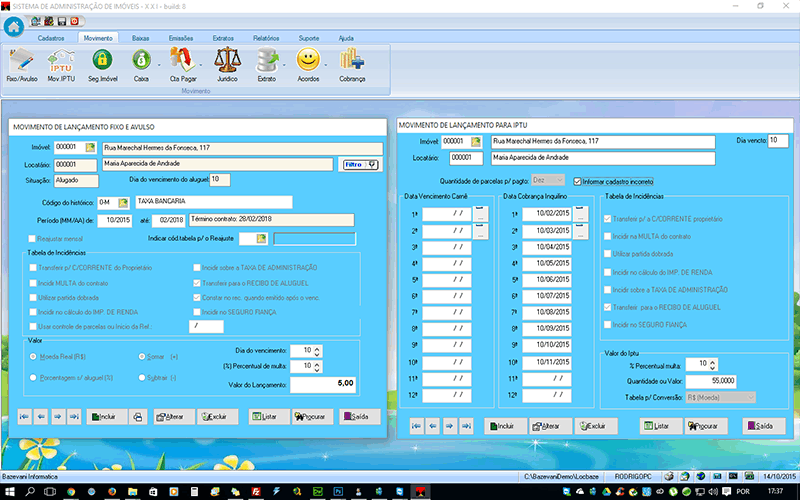This screenshot has height=500, width=800.
Task: Switch to Extratos ribbon tab
Action: (223, 38)
